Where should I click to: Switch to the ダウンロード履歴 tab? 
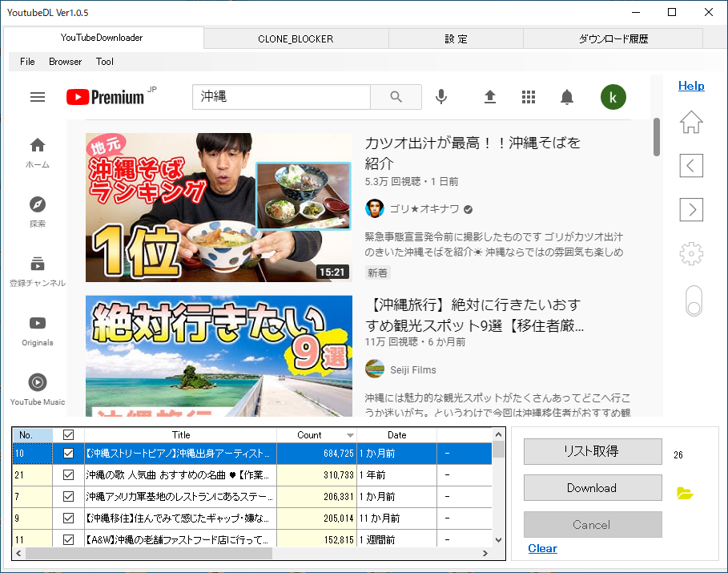pos(613,39)
